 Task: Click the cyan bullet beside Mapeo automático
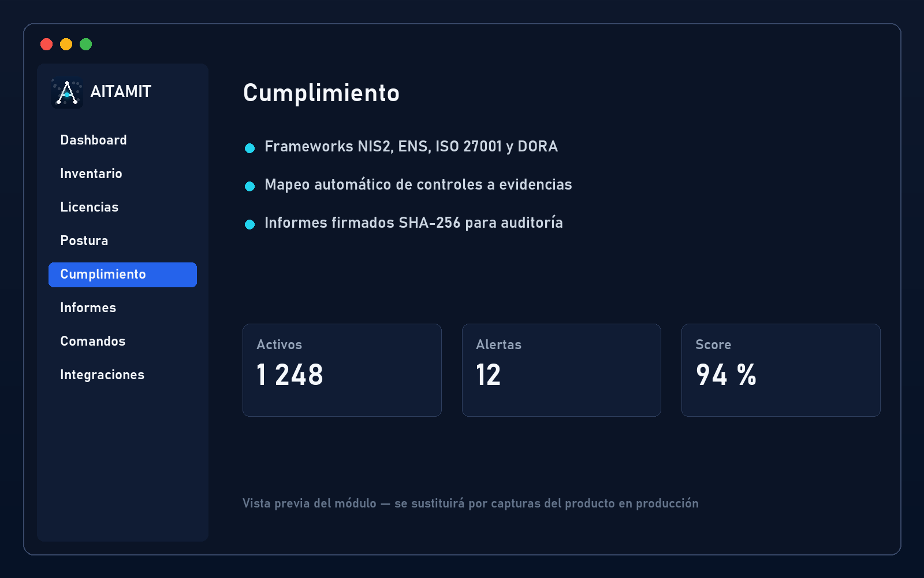pos(250,187)
